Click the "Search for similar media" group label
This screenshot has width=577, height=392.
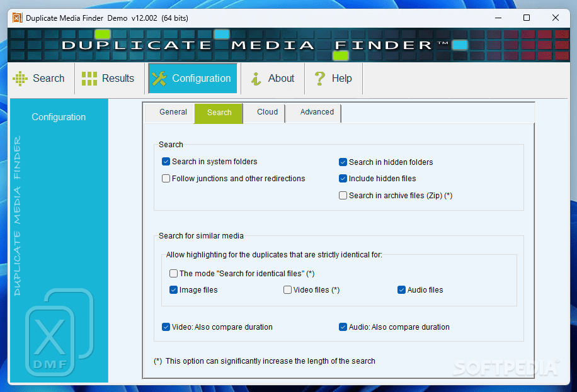(x=201, y=236)
